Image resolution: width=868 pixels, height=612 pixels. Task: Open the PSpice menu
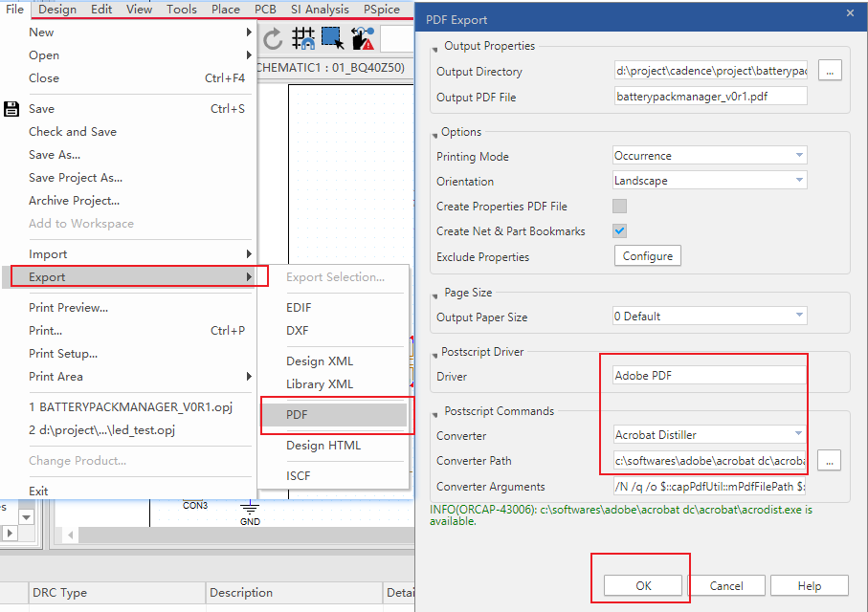coord(382,10)
